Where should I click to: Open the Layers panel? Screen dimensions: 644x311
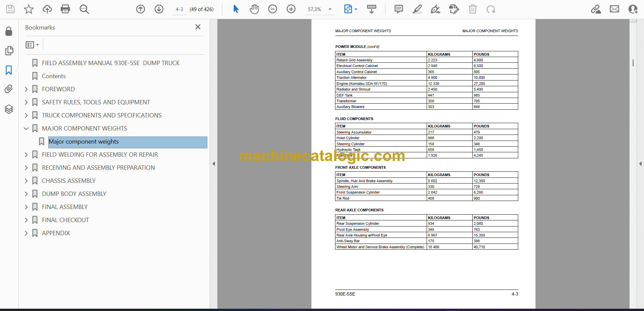9,109
